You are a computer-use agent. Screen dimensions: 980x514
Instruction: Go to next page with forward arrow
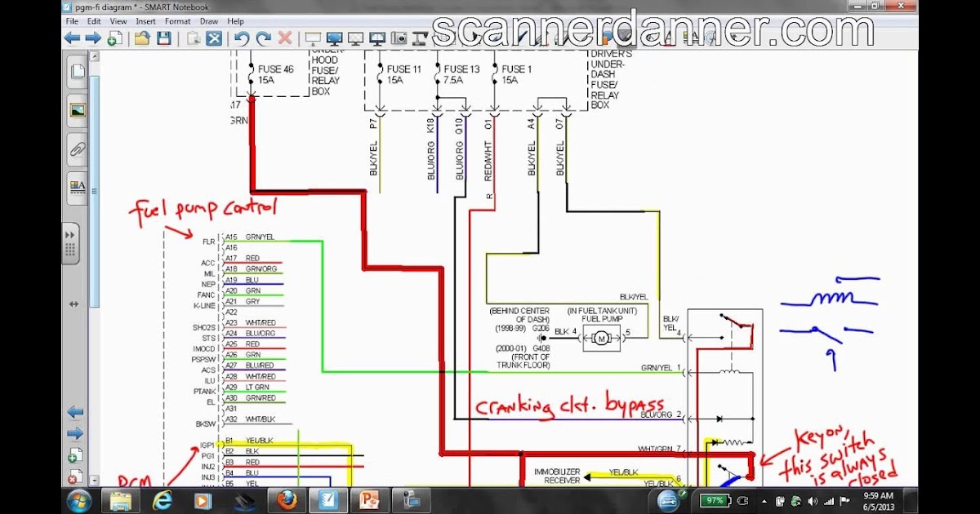[x=93, y=38]
